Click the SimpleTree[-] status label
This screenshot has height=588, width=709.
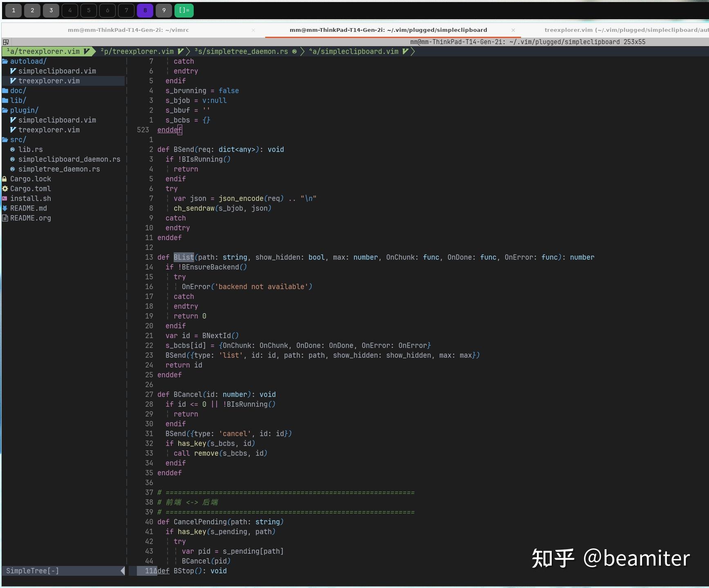coord(32,570)
